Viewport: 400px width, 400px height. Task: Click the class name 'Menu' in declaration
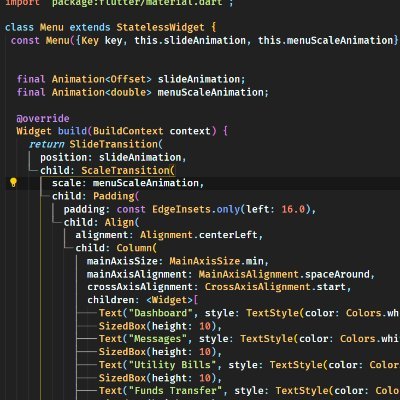click(x=51, y=27)
